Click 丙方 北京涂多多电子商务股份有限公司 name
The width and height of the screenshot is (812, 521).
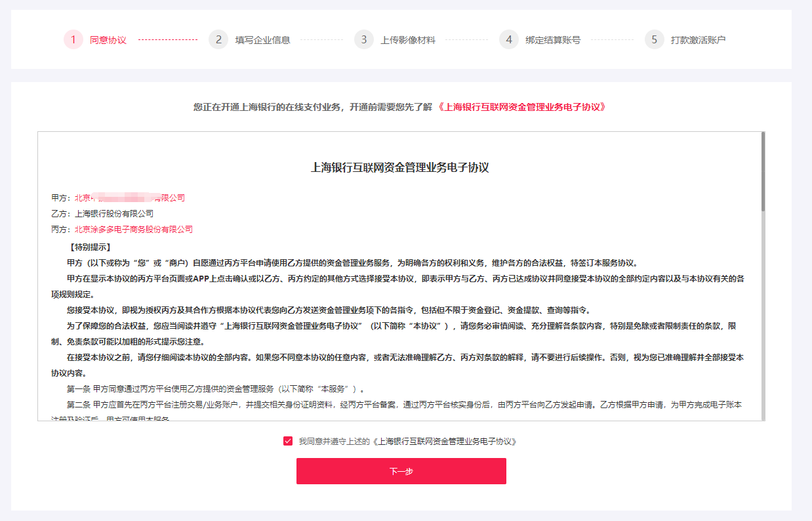coord(134,229)
